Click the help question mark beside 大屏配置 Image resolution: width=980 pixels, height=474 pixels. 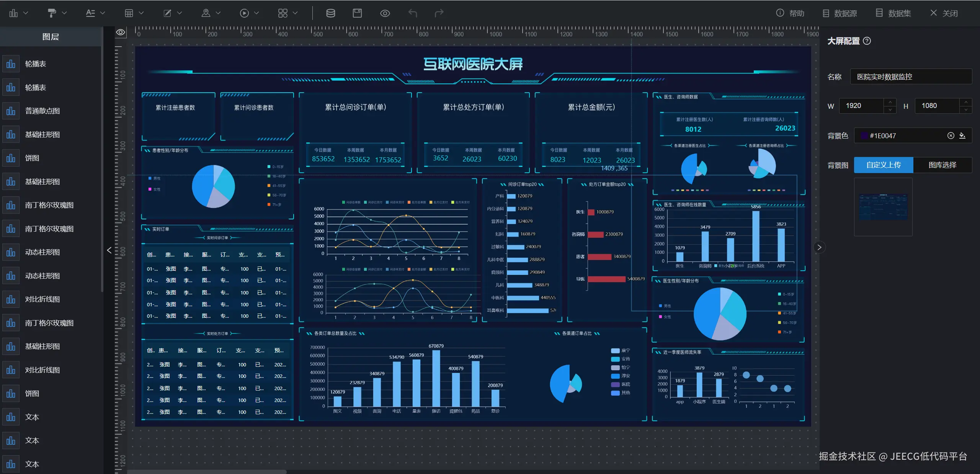point(867,41)
